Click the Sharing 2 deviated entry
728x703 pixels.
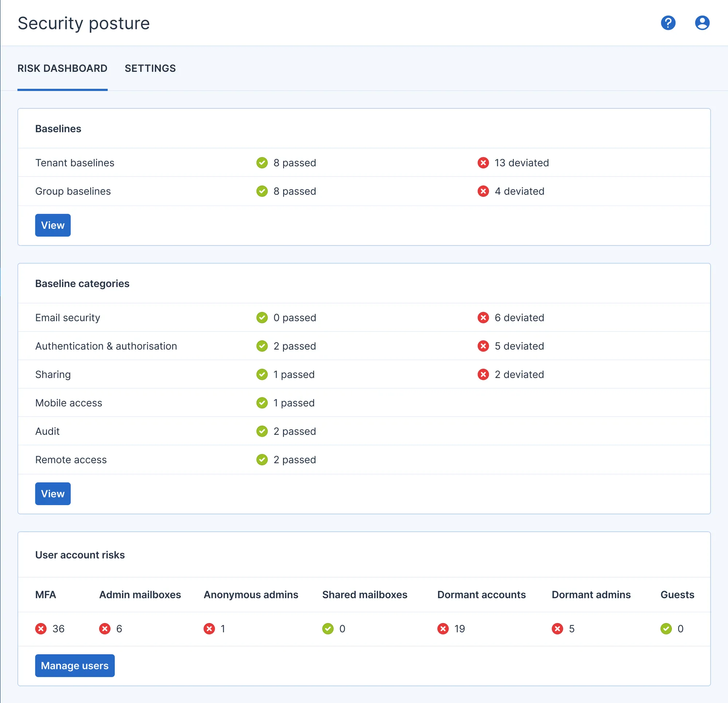pos(519,374)
